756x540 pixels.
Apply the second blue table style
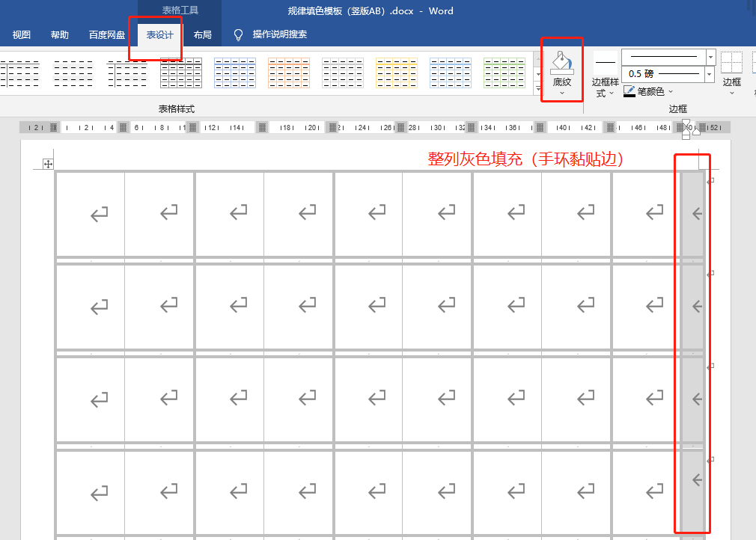click(451, 73)
